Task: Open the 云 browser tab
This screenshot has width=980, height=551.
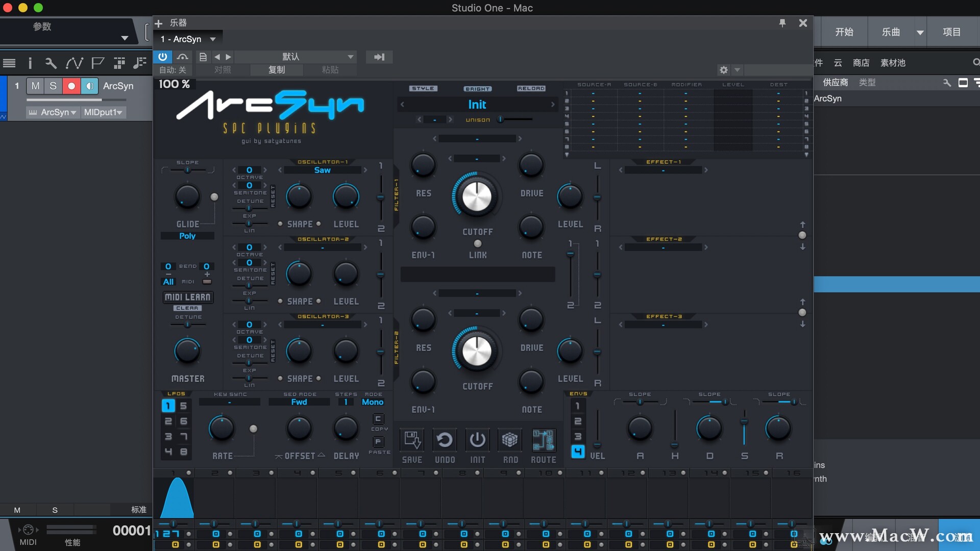Action: (x=838, y=63)
